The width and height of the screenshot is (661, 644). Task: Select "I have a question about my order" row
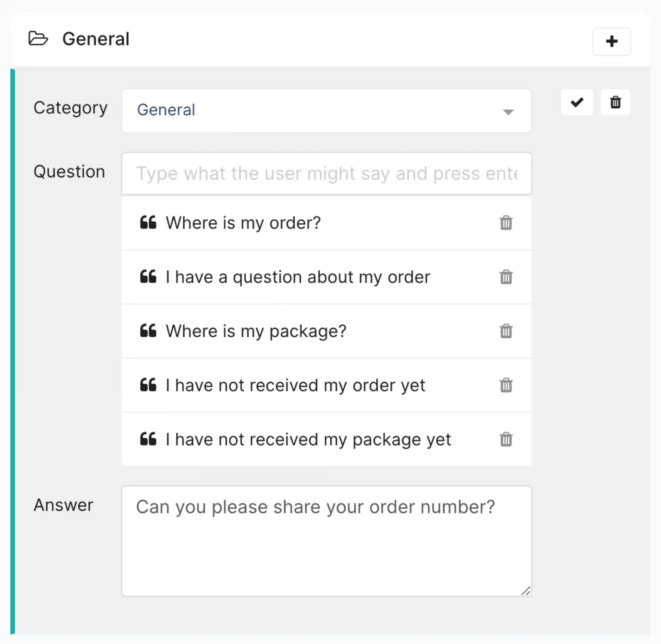point(297,277)
